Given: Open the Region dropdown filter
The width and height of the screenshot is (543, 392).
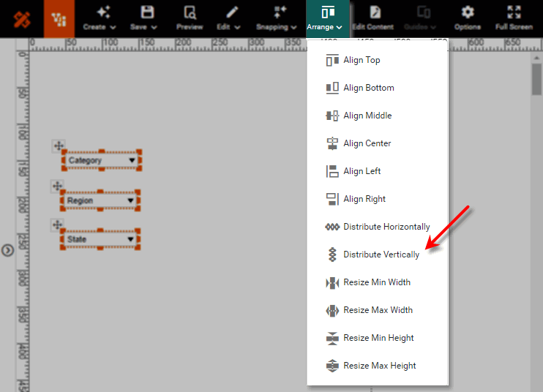Looking at the screenshot, I should pos(131,200).
